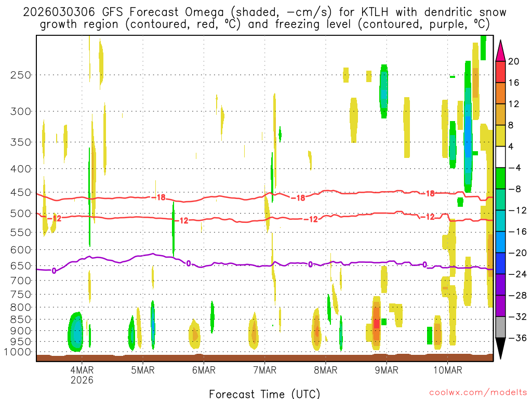The width and height of the screenshot is (532, 399).
Task: Click the 850 pressure level label
Action: pyautogui.click(x=21, y=320)
